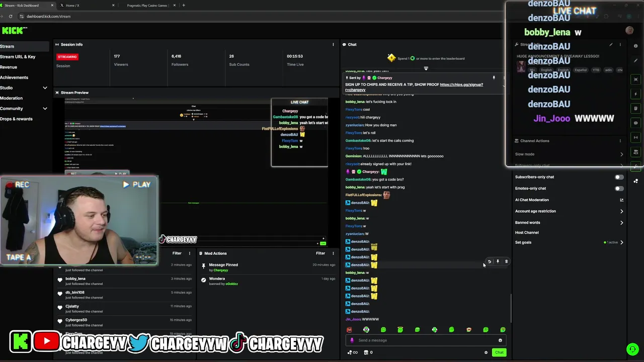The width and height of the screenshot is (644, 362).
Task: Open Stream URL & Key page
Action: (x=18, y=57)
